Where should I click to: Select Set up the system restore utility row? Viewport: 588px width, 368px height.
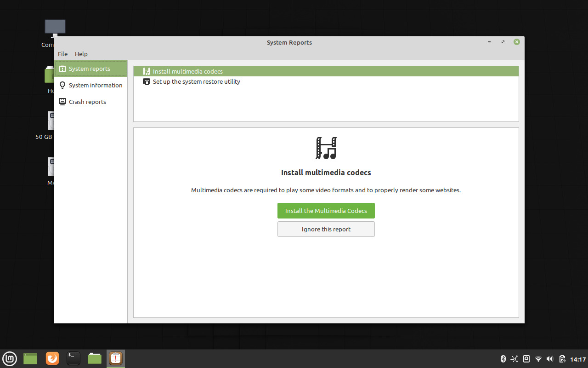[326, 81]
